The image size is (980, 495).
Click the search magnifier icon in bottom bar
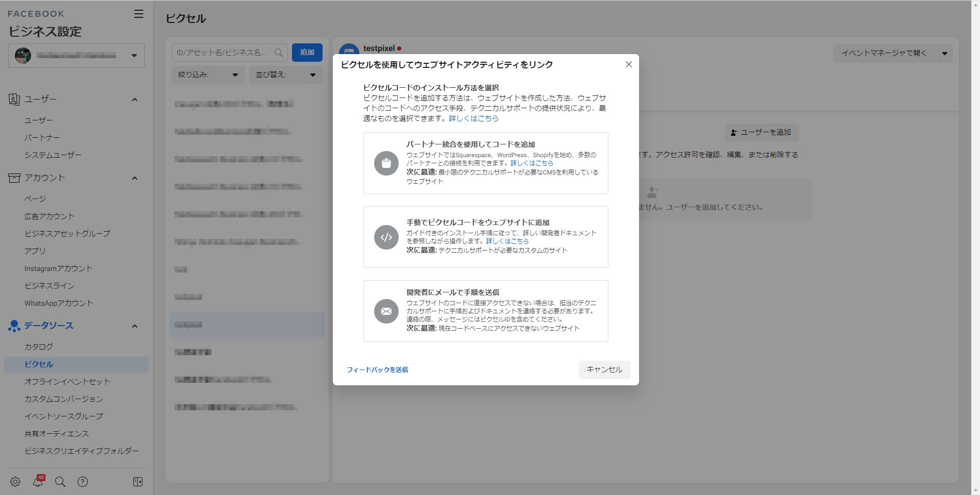click(60, 482)
